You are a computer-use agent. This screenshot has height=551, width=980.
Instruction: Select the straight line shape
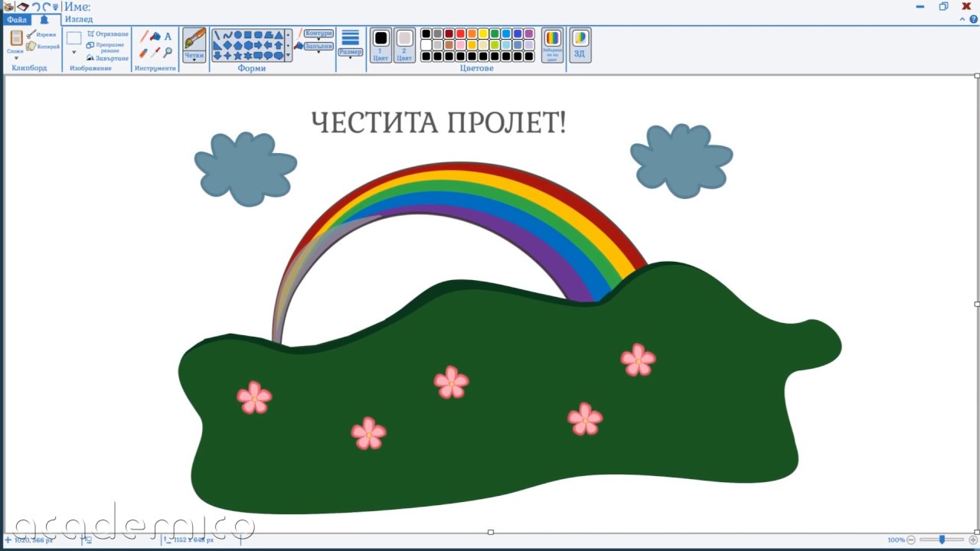coord(217,35)
